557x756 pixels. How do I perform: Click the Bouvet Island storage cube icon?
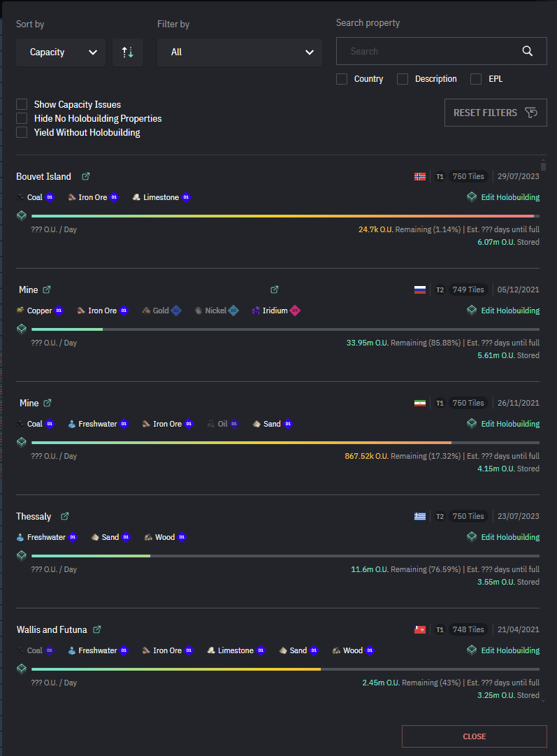point(22,215)
